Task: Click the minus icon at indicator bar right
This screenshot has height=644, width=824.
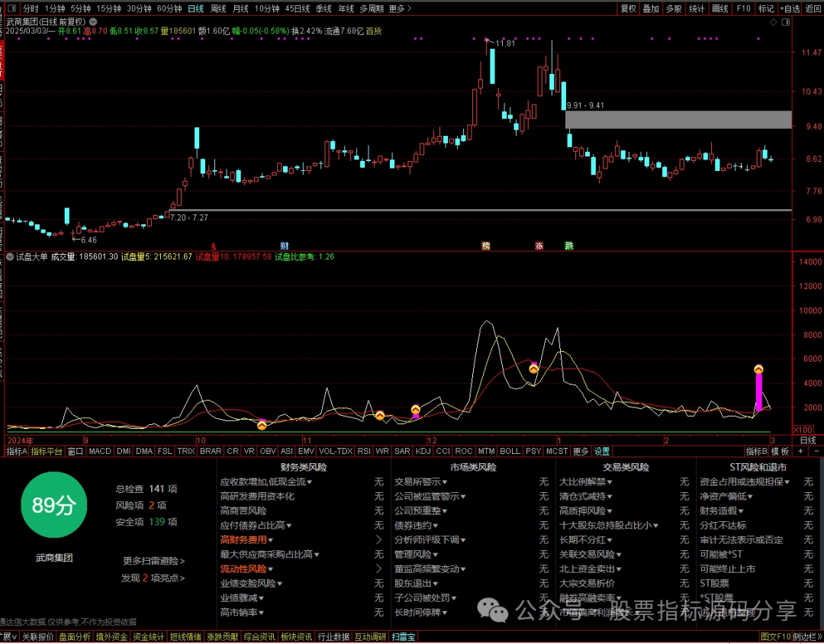Action: point(816,452)
